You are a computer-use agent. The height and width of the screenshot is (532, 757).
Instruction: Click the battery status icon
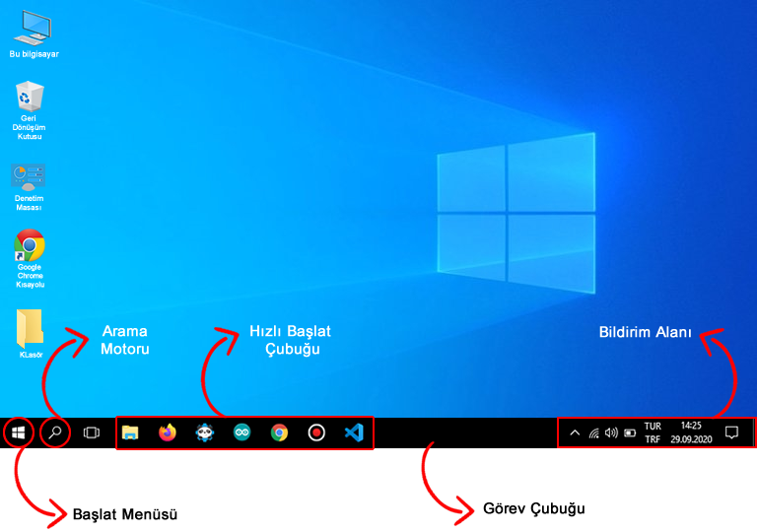click(630, 432)
